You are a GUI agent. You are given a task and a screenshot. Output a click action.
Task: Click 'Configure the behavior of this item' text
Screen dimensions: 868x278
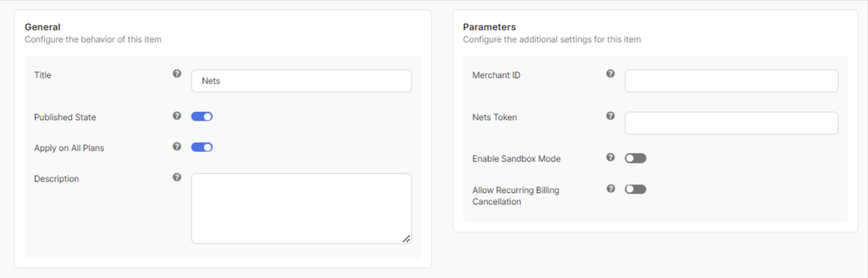tap(93, 39)
